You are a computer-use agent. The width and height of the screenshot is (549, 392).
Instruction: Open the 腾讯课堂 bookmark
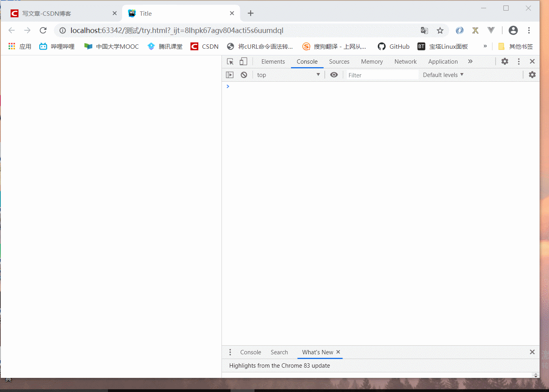[x=165, y=46]
